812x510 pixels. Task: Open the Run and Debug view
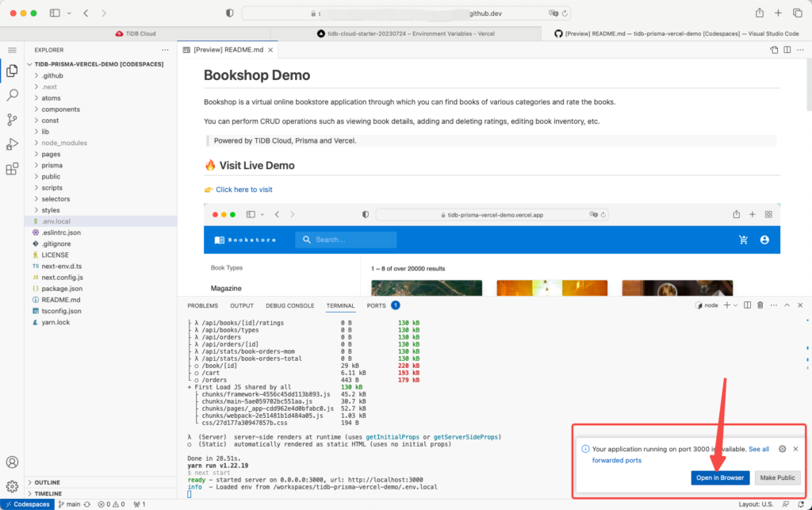[x=12, y=144]
